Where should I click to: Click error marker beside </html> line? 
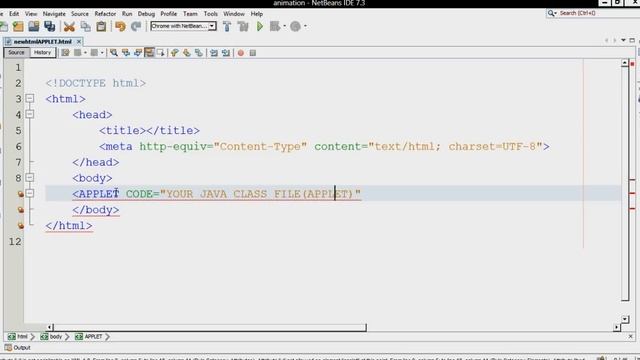pos(20,226)
